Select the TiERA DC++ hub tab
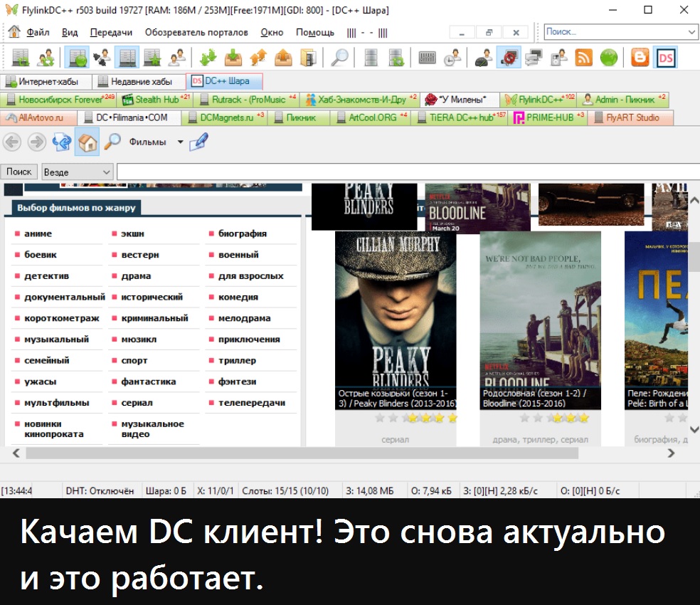 click(x=460, y=117)
